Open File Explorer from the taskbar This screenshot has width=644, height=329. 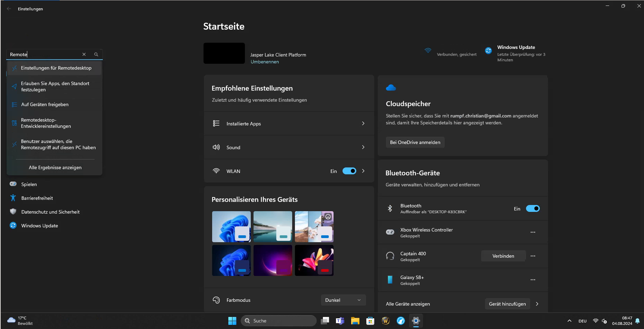(355, 321)
